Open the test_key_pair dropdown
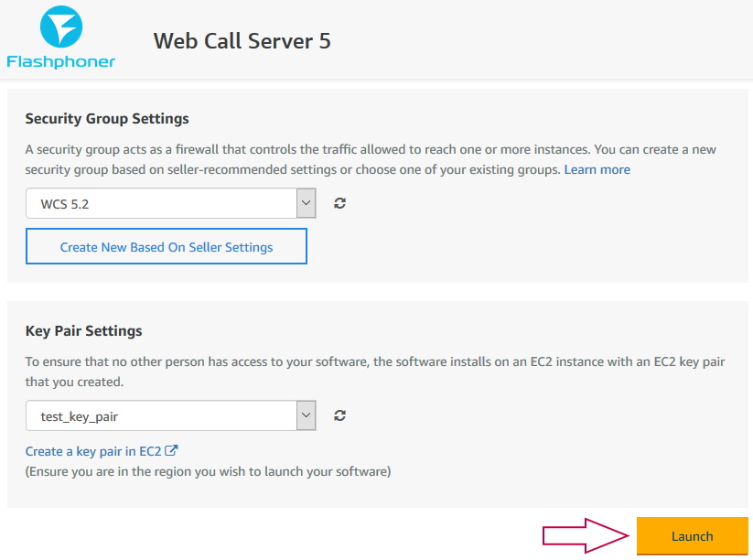Image resolution: width=753 pixels, height=560 pixels. [161, 416]
